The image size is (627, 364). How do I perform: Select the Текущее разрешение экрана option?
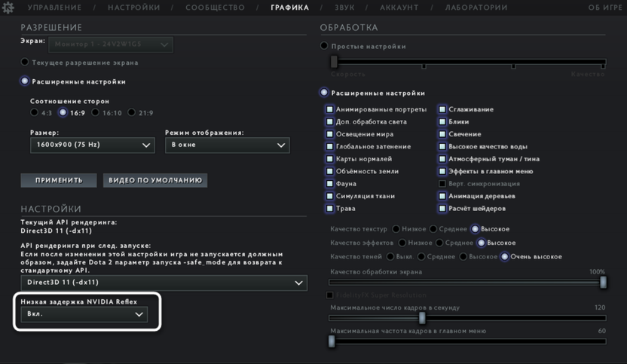(x=26, y=63)
